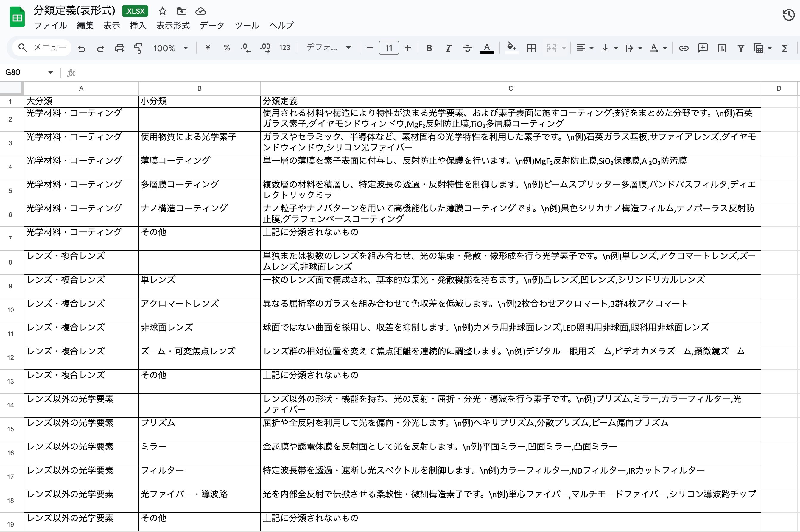Viewport: 800px width, 532px height.
Task: Open the データ menu
Action: (x=212, y=25)
